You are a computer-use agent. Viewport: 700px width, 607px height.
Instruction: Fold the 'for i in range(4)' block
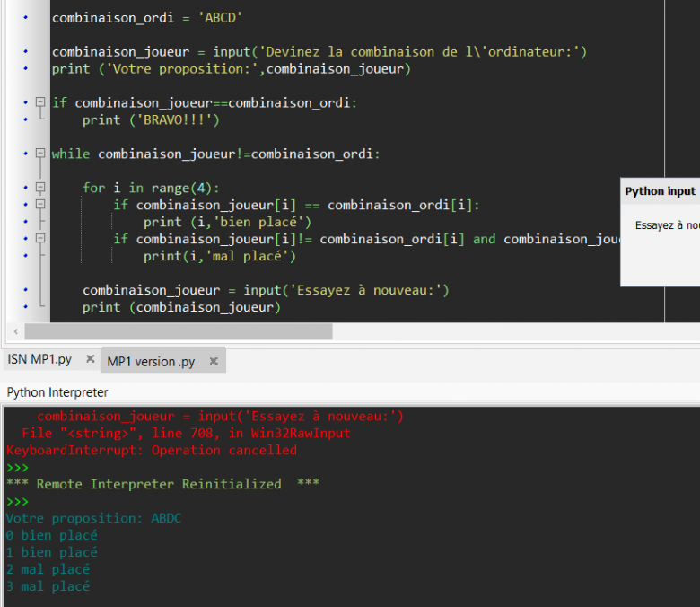click(39, 189)
